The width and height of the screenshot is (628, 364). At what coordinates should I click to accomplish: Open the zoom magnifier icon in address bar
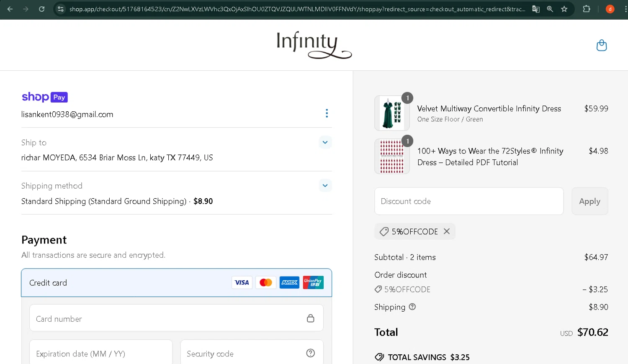(550, 9)
